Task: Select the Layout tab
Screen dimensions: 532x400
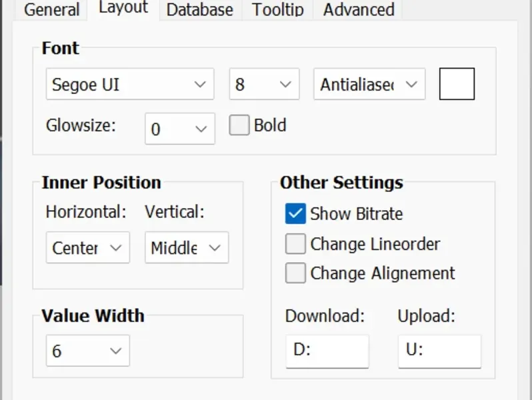Action: tap(123, 9)
